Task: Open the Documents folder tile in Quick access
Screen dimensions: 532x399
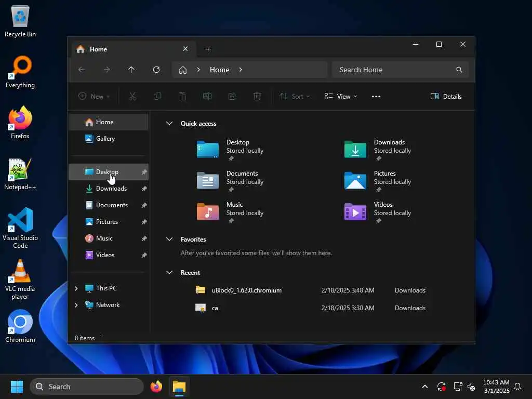Action: click(231, 181)
